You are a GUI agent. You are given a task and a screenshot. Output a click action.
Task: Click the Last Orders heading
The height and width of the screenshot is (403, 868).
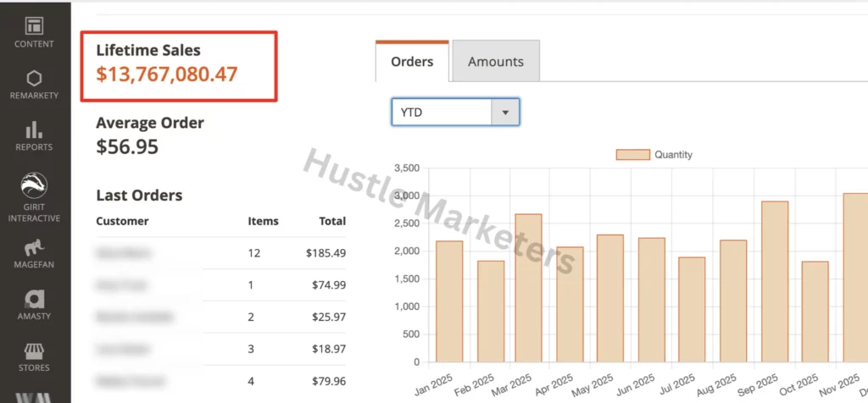point(139,195)
